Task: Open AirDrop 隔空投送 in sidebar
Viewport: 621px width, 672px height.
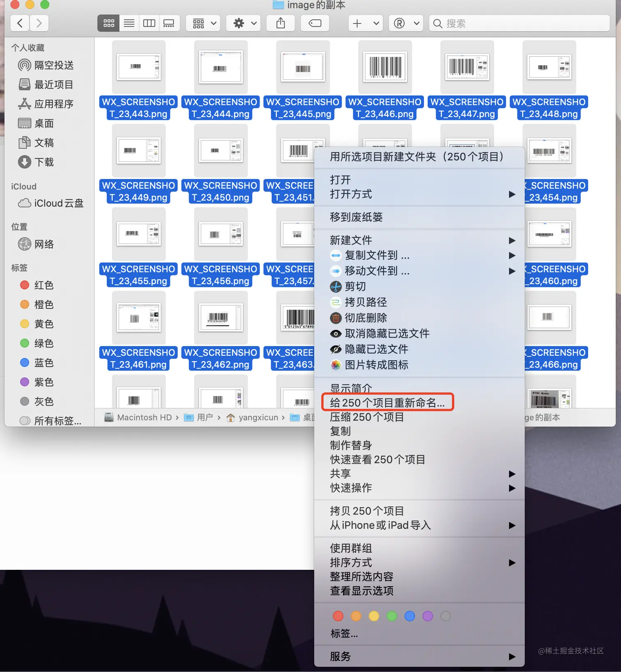Action: point(46,65)
